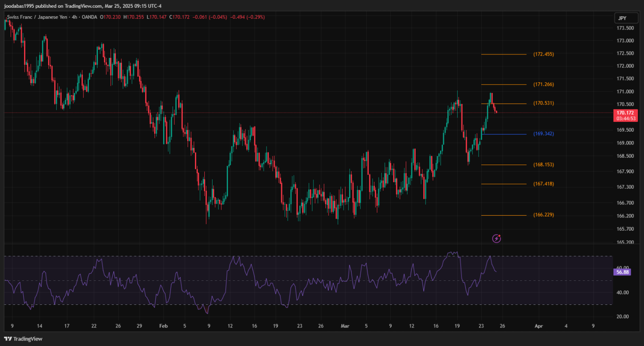
Task: Open the JPY currency selector
Action: click(622, 18)
